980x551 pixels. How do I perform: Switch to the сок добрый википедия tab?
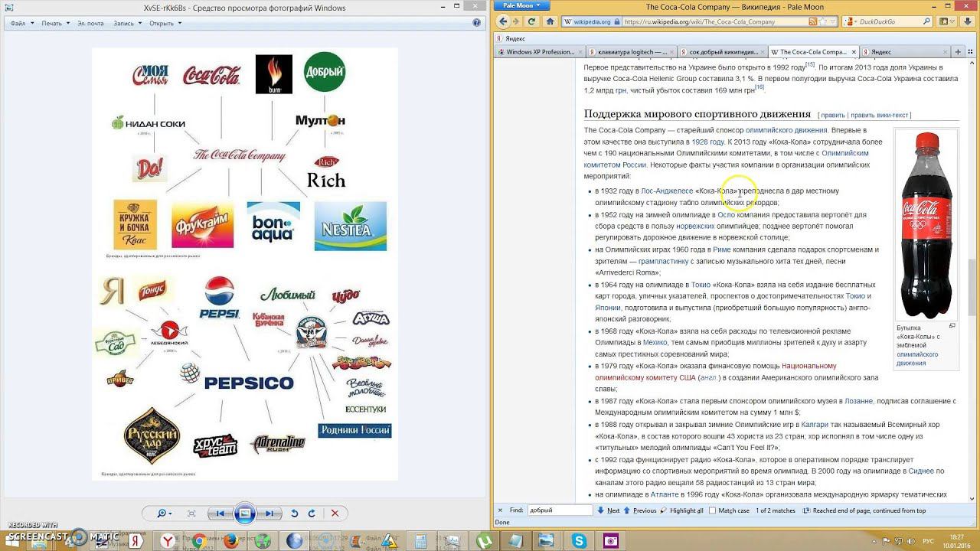[724, 52]
